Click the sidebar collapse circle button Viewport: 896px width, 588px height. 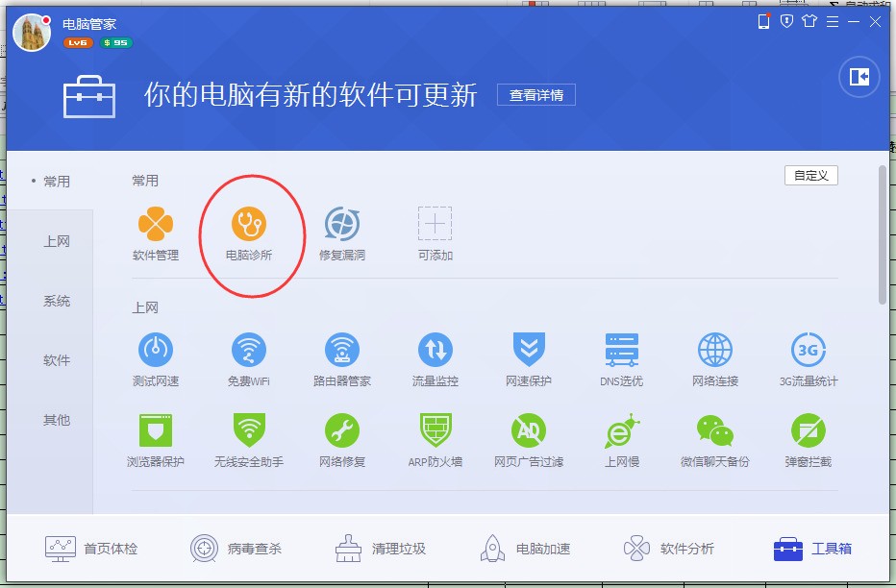click(859, 77)
